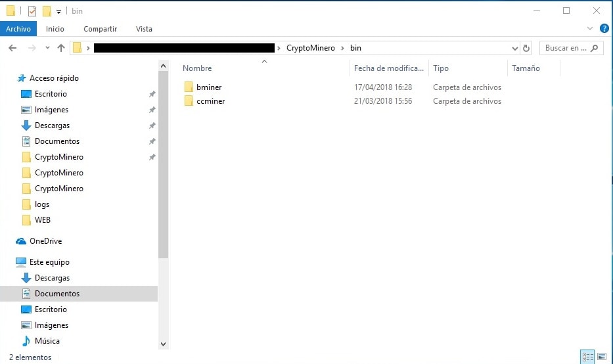Image resolution: width=613 pixels, height=364 pixels.
Task: Expand the chevron after CryptoMinero breadcrumb
Action: (x=342, y=48)
